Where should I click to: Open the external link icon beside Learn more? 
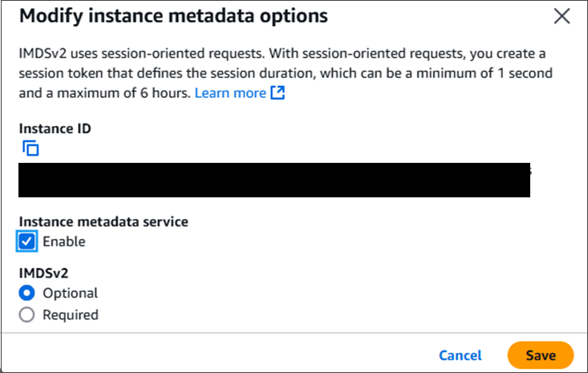[x=278, y=92]
